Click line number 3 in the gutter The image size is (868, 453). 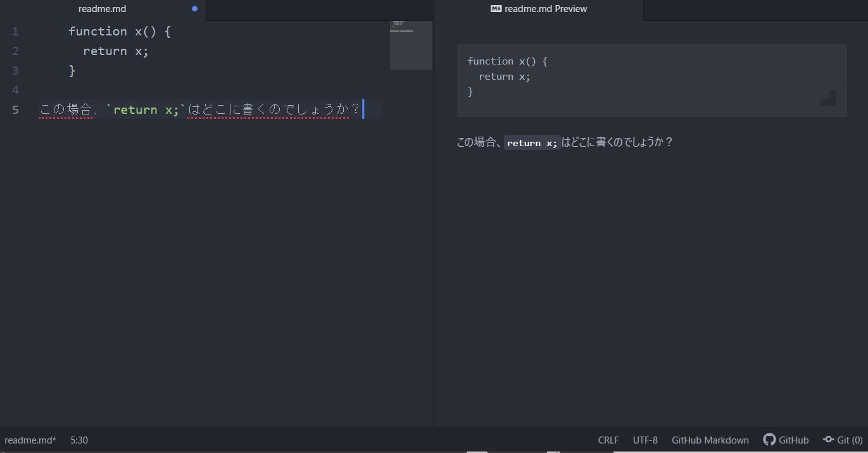point(15,70)
